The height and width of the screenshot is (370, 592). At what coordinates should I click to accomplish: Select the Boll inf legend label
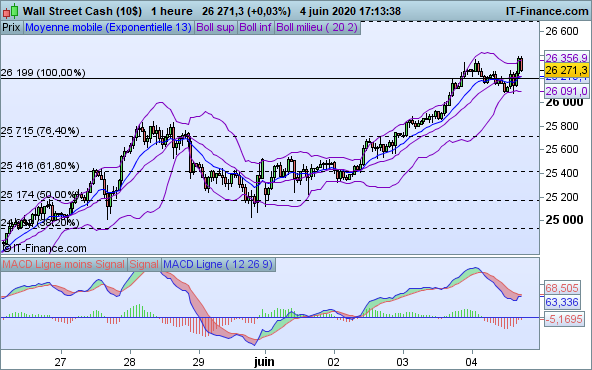(x=256, y=28)
